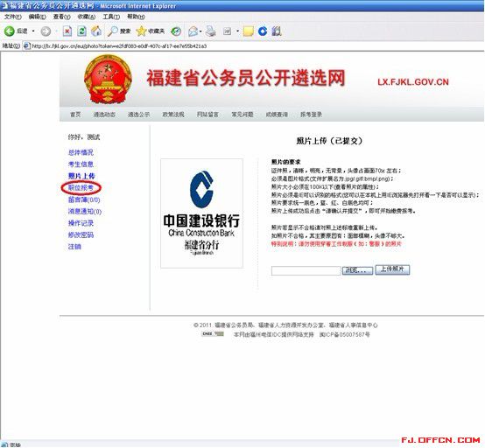Go to Home page via house icon
This screenshot has height=448, width=485.
(x=96, y=31)
